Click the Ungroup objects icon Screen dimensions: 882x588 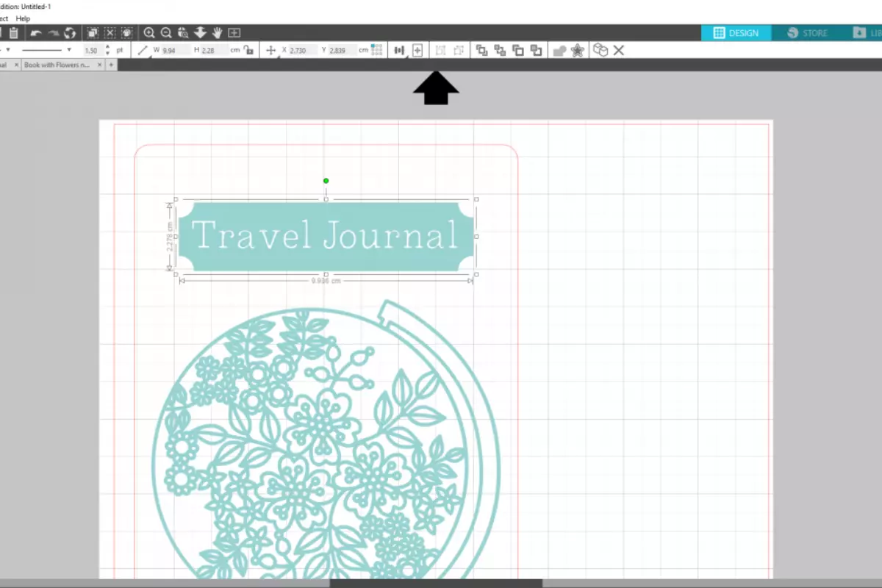tap(459, 50)
